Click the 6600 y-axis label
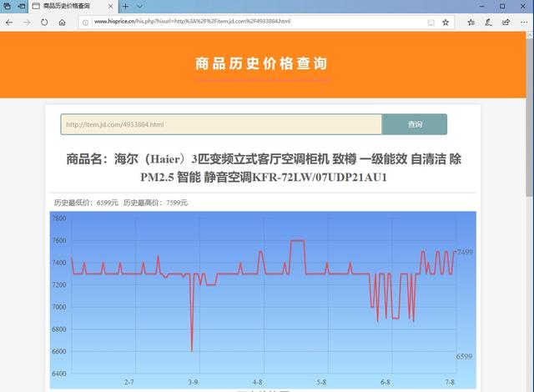The width and height of the screenshot is (534, 392). 59,351
